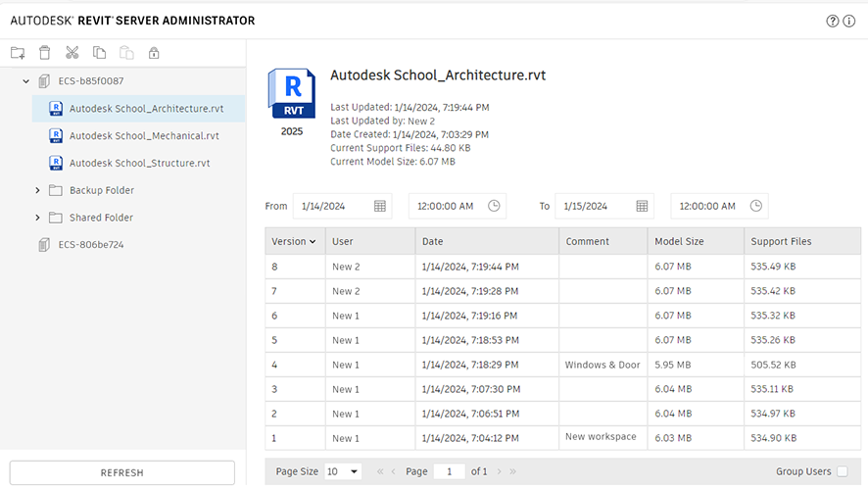This screenshot has width=868, height=491.
Task: Open the Help question mark icon
Action: [832, 21]
